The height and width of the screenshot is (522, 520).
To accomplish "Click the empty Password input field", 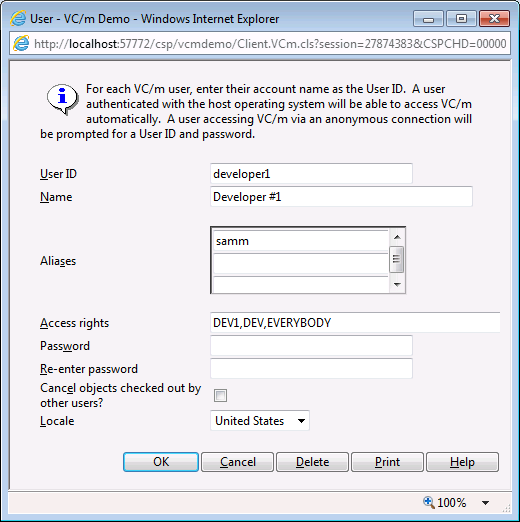I will coord(311,345).
